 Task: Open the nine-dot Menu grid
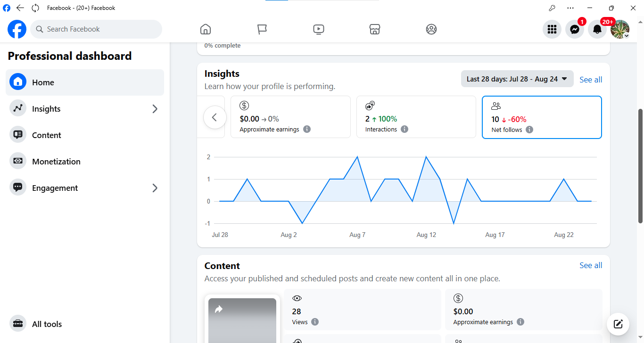click(x=552, y=29)
